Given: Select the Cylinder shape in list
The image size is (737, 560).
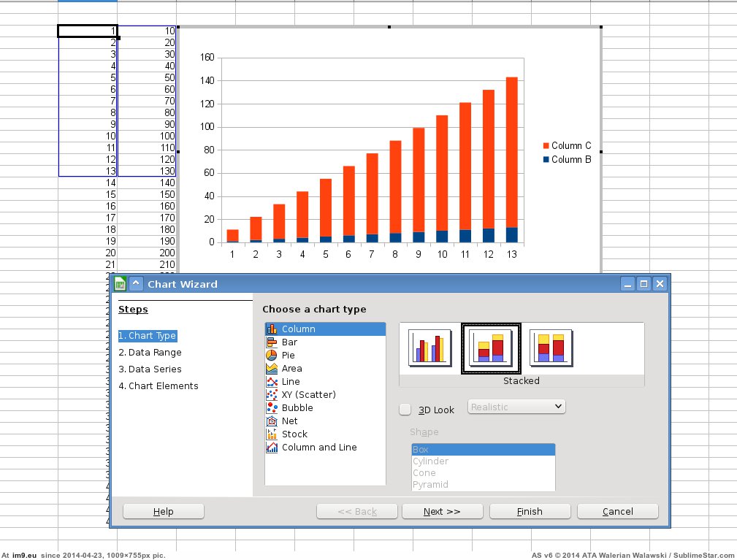Looking at the screenshot, I should click(430, 461).
